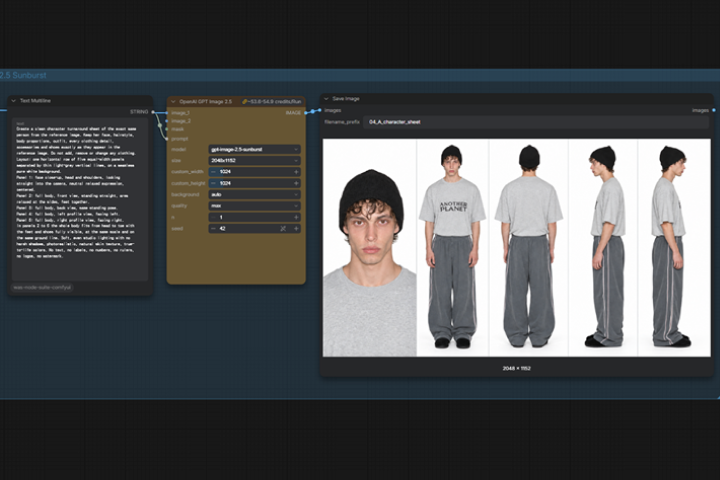
Task: Open the quality dropdown set to max
Action: pyautogui.click(x=254, y=206)
